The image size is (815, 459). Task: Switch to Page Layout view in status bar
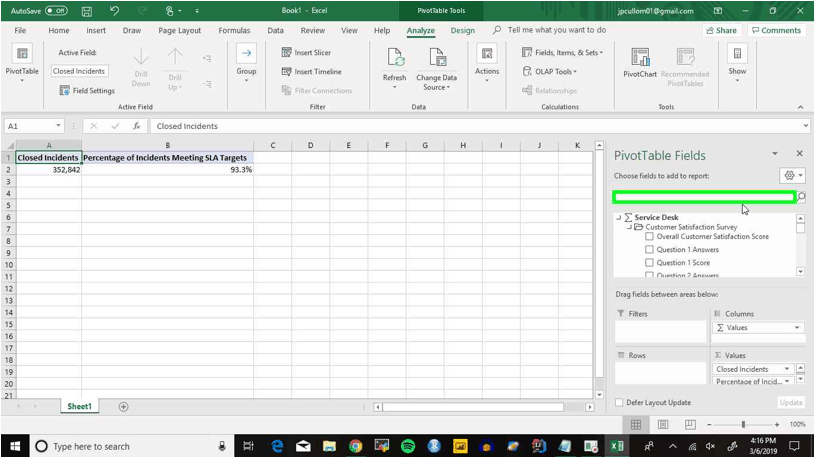coord(663,425)
